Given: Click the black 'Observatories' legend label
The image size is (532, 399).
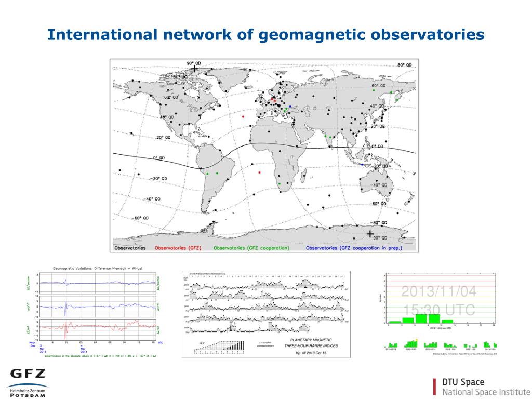Looking at the screenshot, I should click(130, 248).
